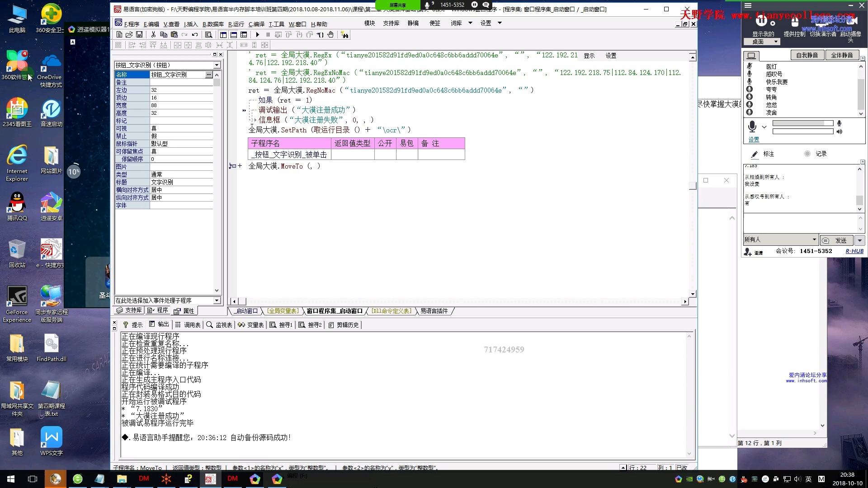Click the 标注 annotate pencil icon
This screenshot has width=868, height=488.
click(x=755, y=155)
